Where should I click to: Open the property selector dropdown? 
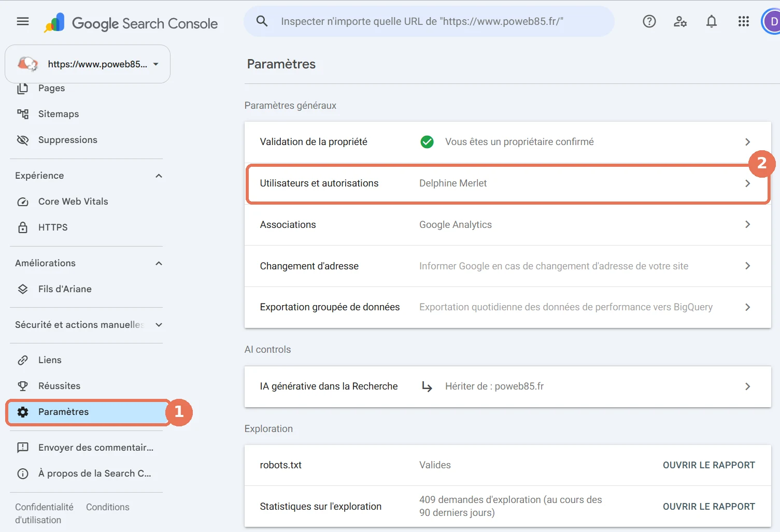click(88, 64)
